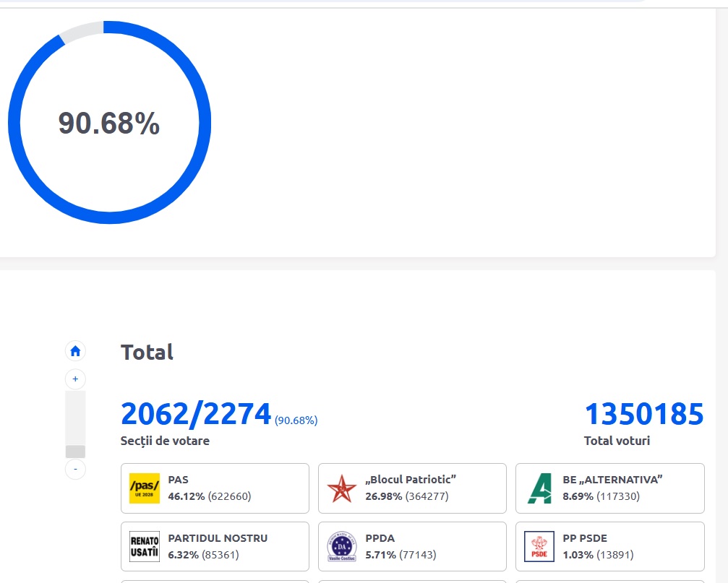Click the Total section heading
This screenshot has width=728, height=583.
coord(147,353)
